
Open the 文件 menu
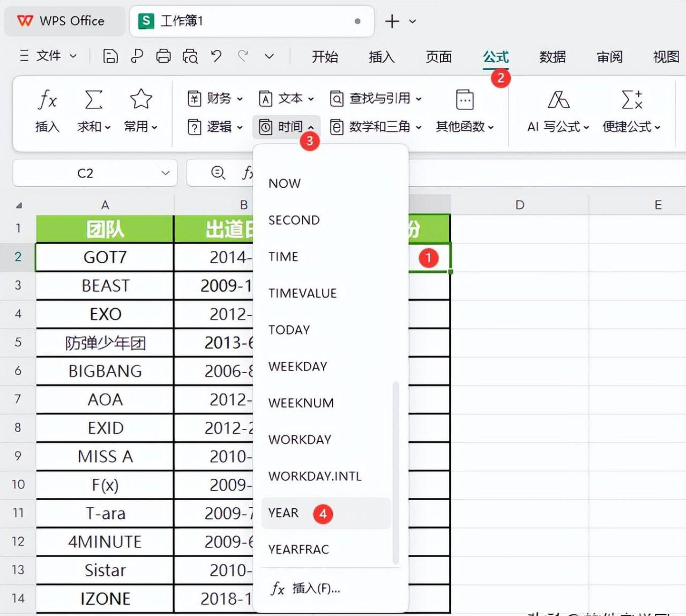coord(48,56)
